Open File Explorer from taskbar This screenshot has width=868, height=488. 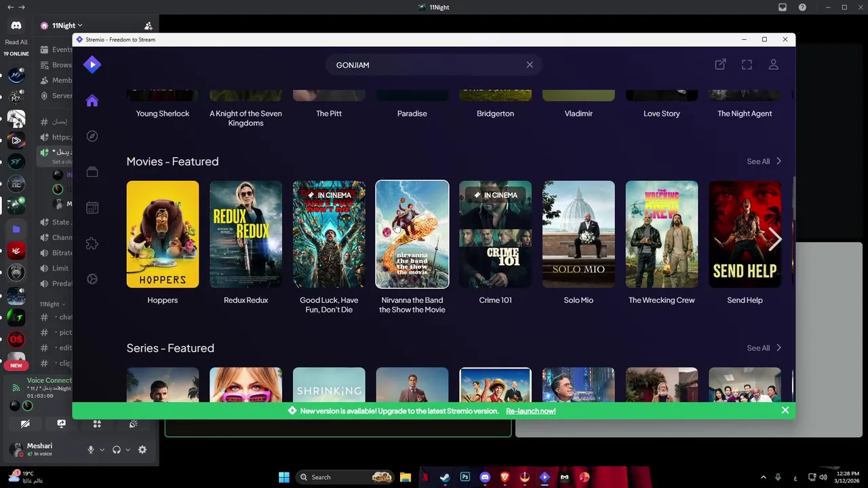coord(406,477)
